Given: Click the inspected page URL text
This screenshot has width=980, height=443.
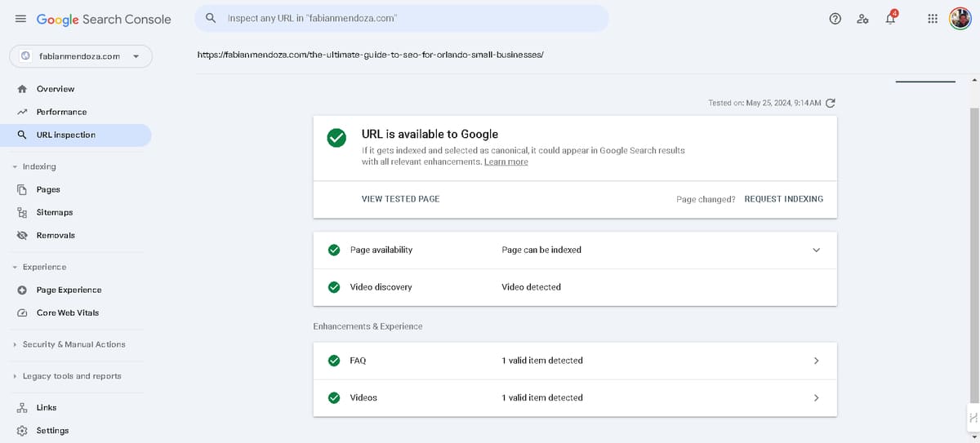Looking at the screenshot, I should coord(371,55).
